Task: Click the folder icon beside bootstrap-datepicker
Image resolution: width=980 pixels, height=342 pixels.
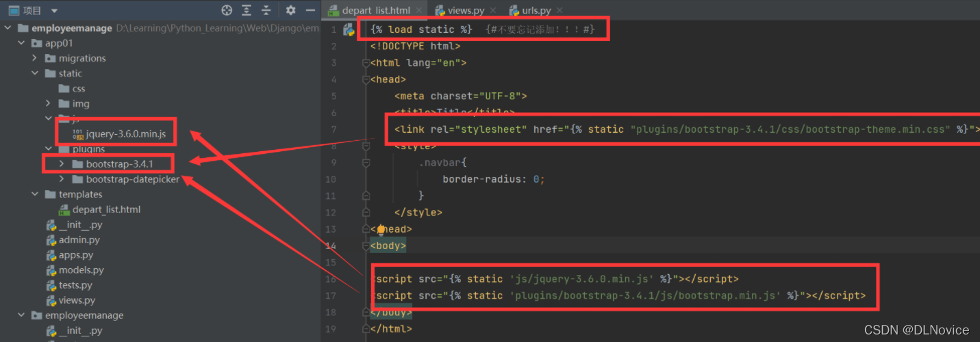Action: (78, 179)
